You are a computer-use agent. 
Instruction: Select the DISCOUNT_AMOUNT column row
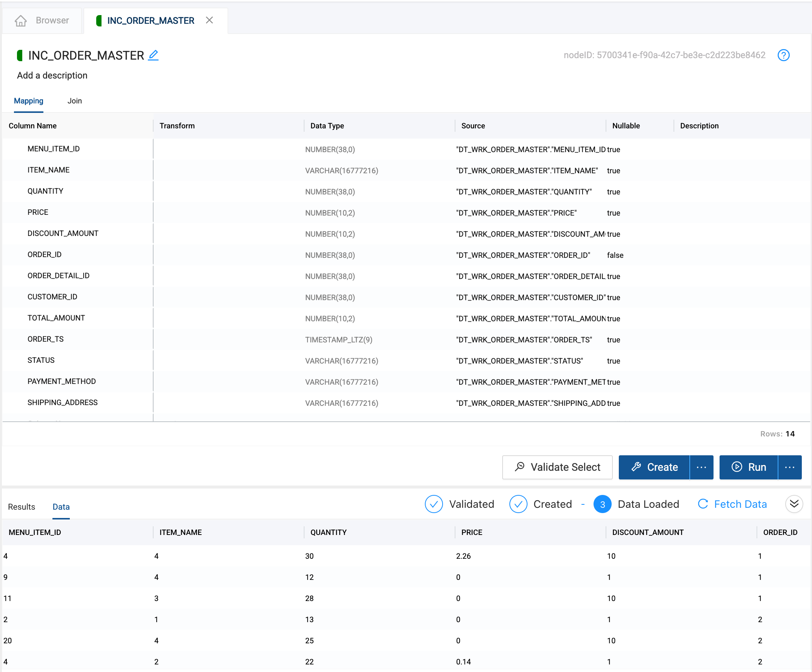click(63, 234)
